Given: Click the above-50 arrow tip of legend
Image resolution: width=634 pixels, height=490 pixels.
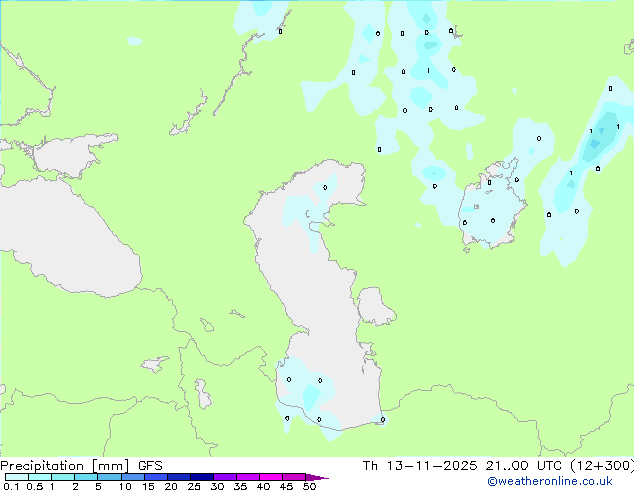Looking at the screenshot, I should tap(317, 477).
